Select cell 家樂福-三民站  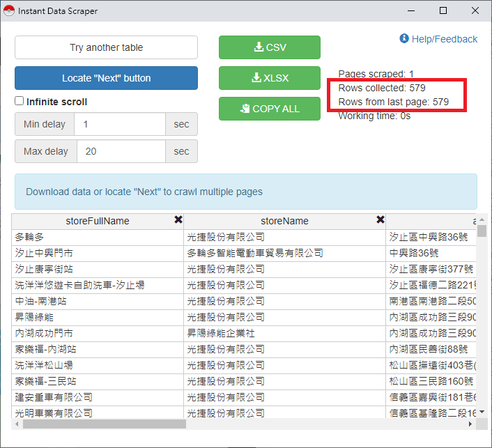click(x=98, y=382)
